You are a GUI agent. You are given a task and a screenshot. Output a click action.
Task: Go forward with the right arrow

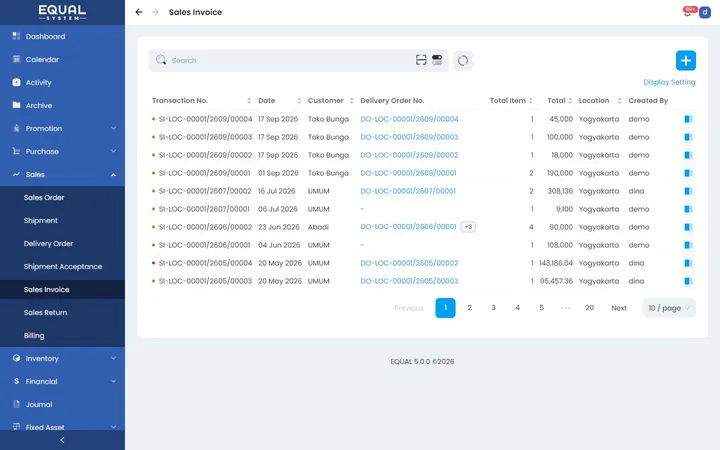(155, 12)
